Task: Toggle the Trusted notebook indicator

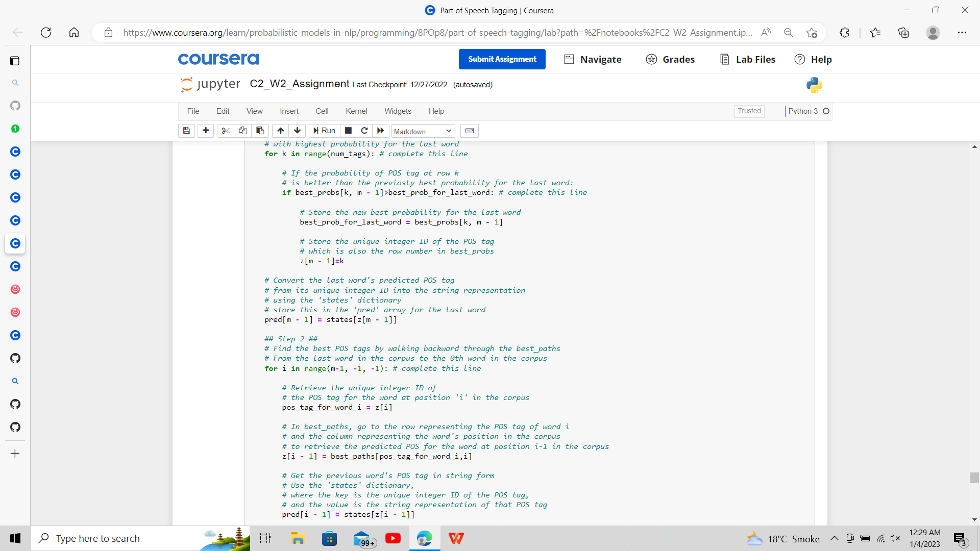Action: pyautogui.click(x=749, y=111)
